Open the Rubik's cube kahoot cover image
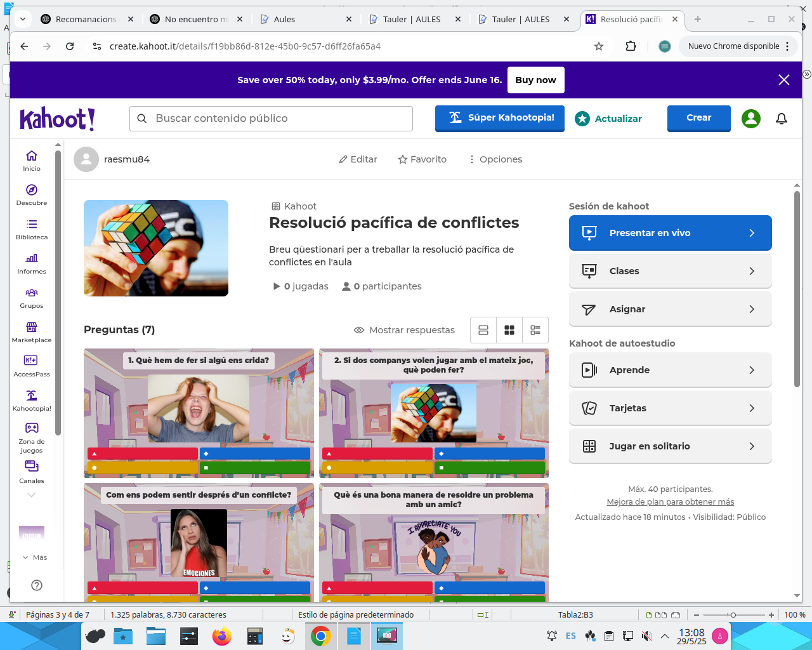 156,248
